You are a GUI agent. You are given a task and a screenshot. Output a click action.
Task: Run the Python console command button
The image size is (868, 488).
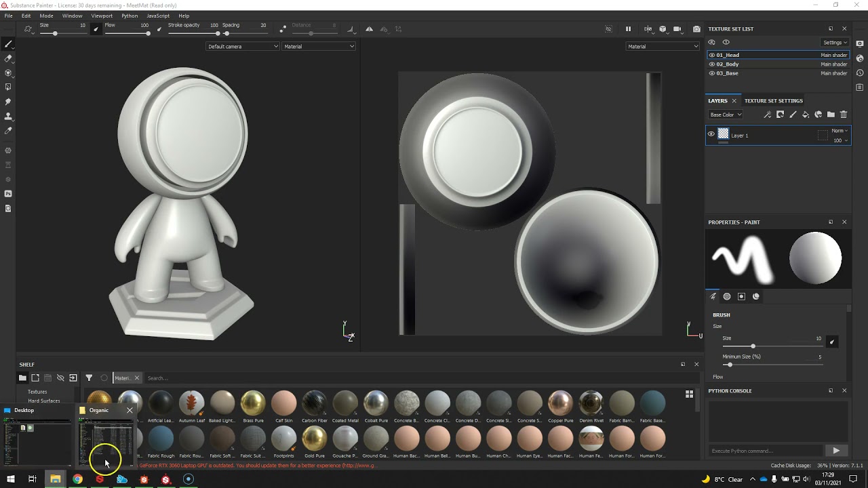pos(835,451)
